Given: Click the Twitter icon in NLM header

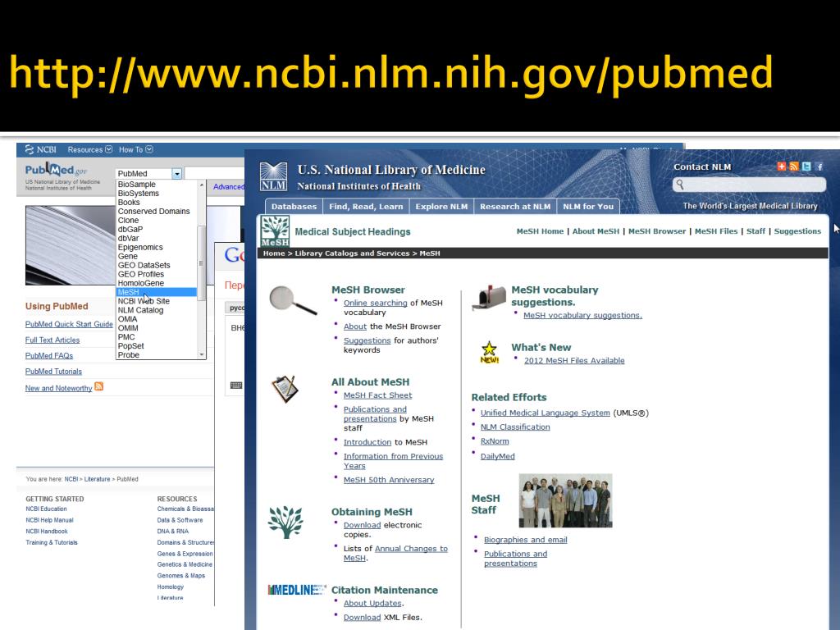Looking at the screenshot, I should (x=806, y=167).
